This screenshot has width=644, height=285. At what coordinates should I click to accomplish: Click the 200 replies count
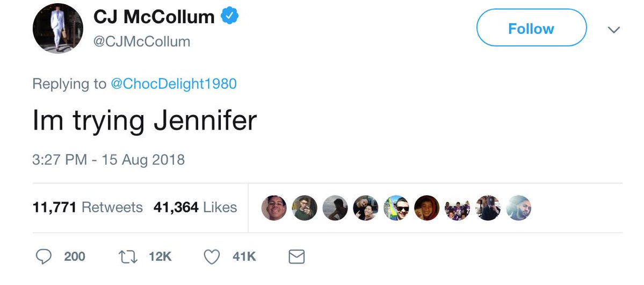75,257
